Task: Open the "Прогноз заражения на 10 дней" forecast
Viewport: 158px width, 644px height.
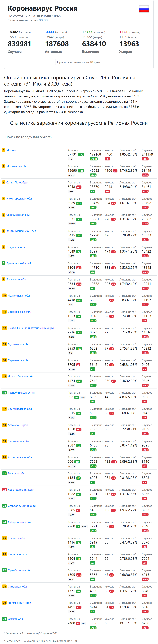Action: tap(79, 62)
